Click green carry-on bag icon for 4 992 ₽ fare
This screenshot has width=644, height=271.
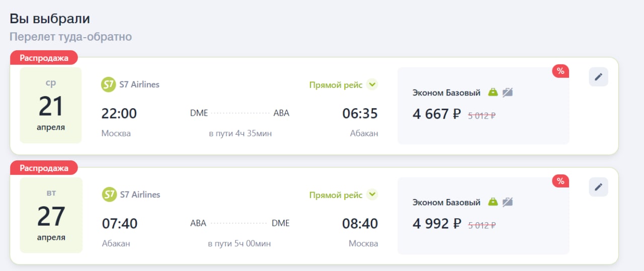(493, 202)
